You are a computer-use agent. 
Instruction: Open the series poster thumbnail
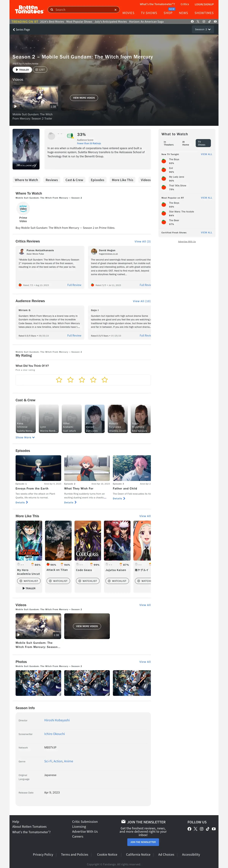[26, 149]
